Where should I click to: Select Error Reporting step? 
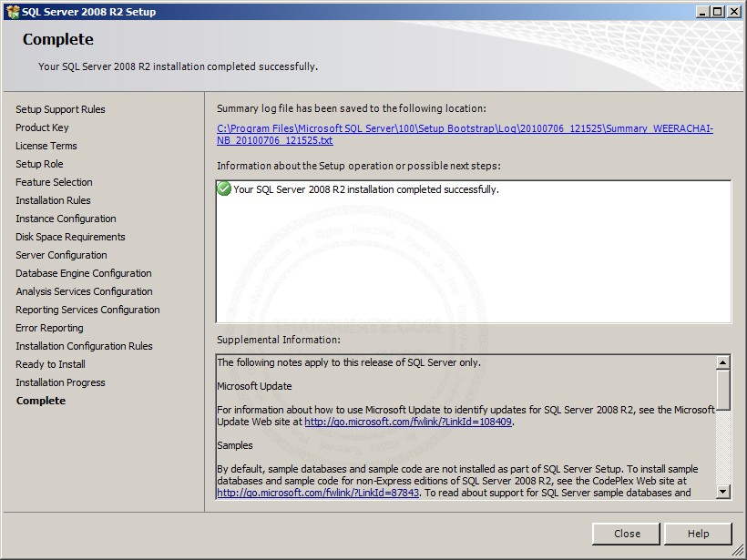coord(49,328)
